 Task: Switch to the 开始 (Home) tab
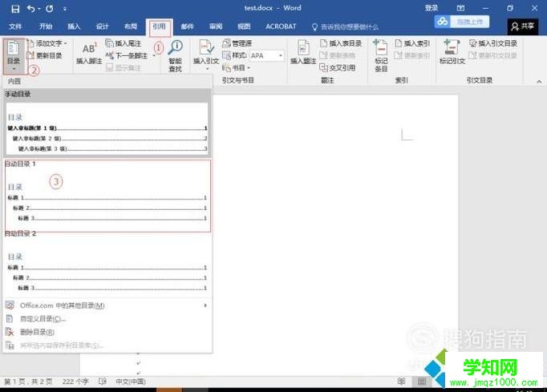(46, 26)
